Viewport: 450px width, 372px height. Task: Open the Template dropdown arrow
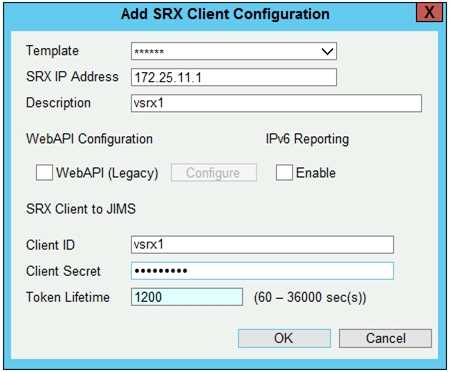(327, 51)
